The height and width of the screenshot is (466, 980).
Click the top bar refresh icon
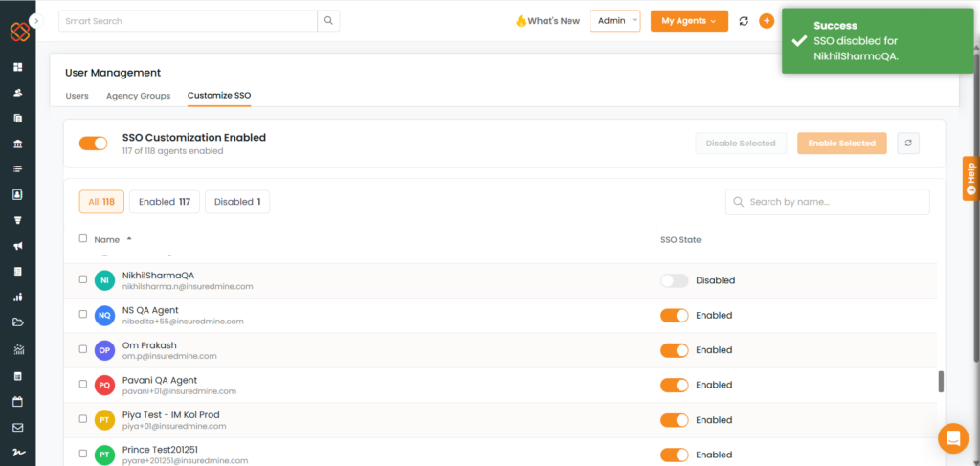(744, 21)
